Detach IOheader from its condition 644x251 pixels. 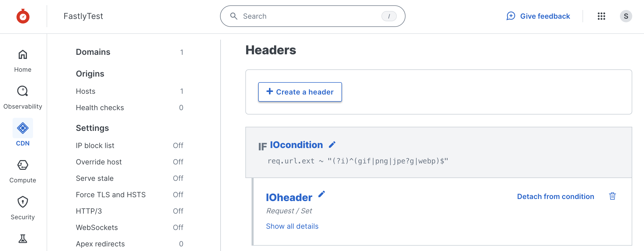click(x=556, y=196)
